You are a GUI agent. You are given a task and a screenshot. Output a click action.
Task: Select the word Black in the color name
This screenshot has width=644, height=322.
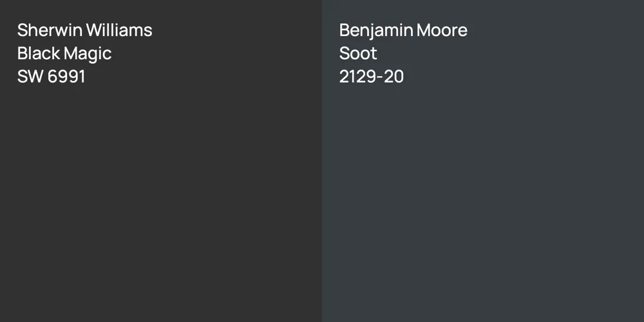(39, 53)
